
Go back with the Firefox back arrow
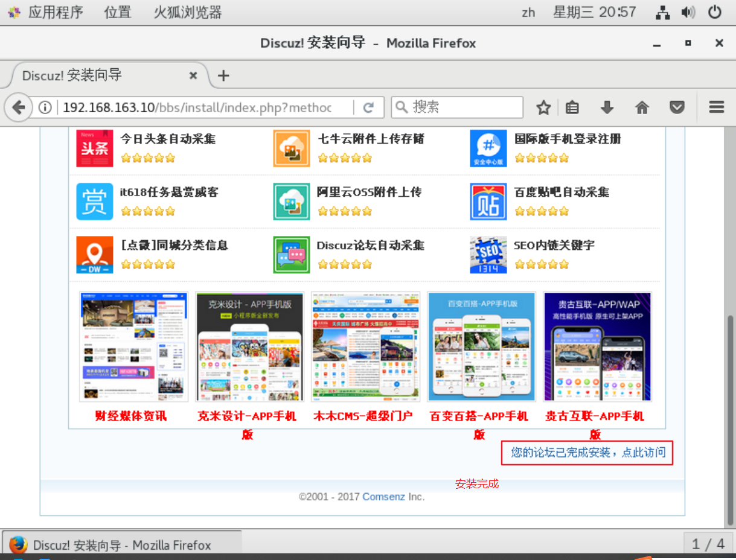pyautogui.click(x=18, y=107)
